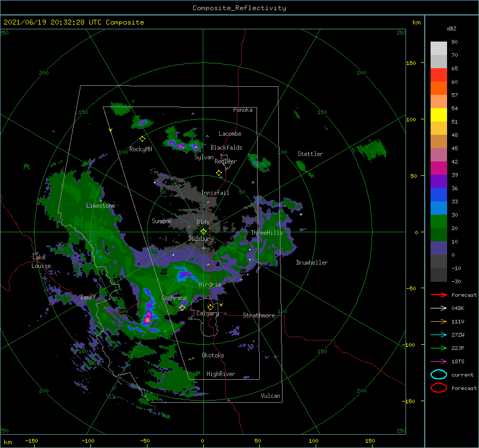Click the magenta 18TS arrow in legend
Viewport: 479px width, 448px height.
pos(439,362)
